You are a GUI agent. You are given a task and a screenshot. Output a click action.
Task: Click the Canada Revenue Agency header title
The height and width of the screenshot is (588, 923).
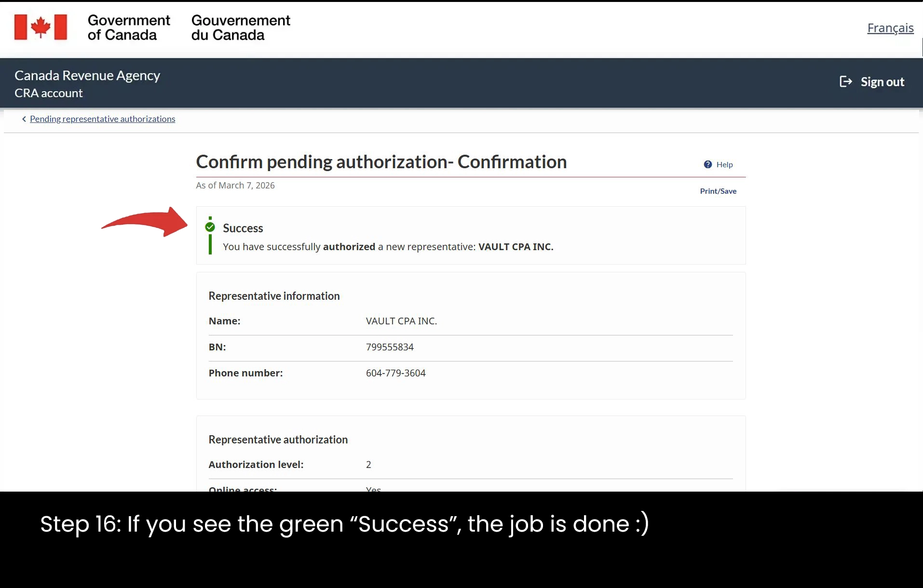coord(87,76)
